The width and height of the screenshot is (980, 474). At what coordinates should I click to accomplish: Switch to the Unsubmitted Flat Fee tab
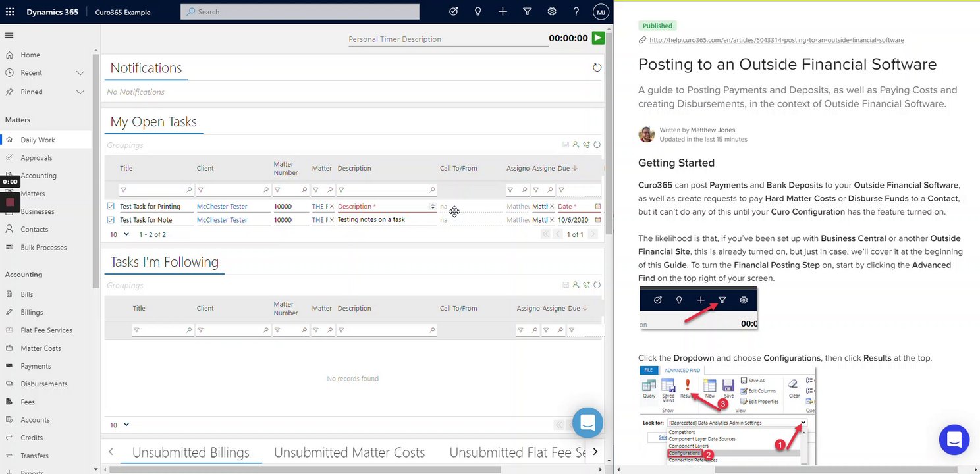coord(518,452)
